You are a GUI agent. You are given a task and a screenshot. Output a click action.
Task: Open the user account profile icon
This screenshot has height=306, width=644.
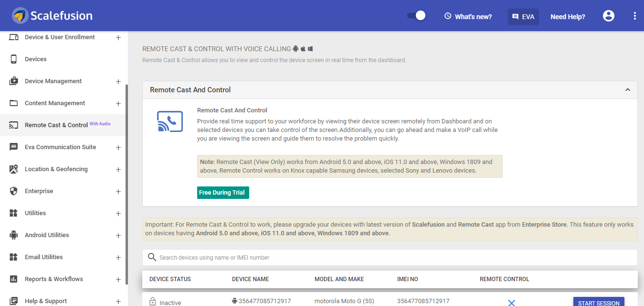click(x=609, y=16)
